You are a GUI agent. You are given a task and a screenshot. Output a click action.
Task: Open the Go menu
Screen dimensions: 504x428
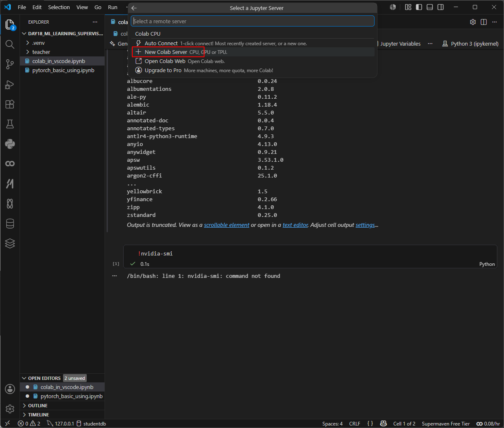pyautogui.click(x=98, y=7)
